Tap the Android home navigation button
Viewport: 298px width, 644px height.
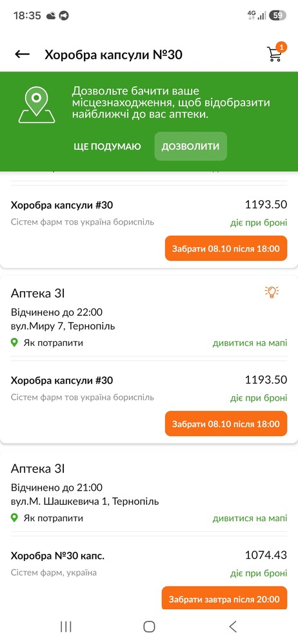coord(149,627)
